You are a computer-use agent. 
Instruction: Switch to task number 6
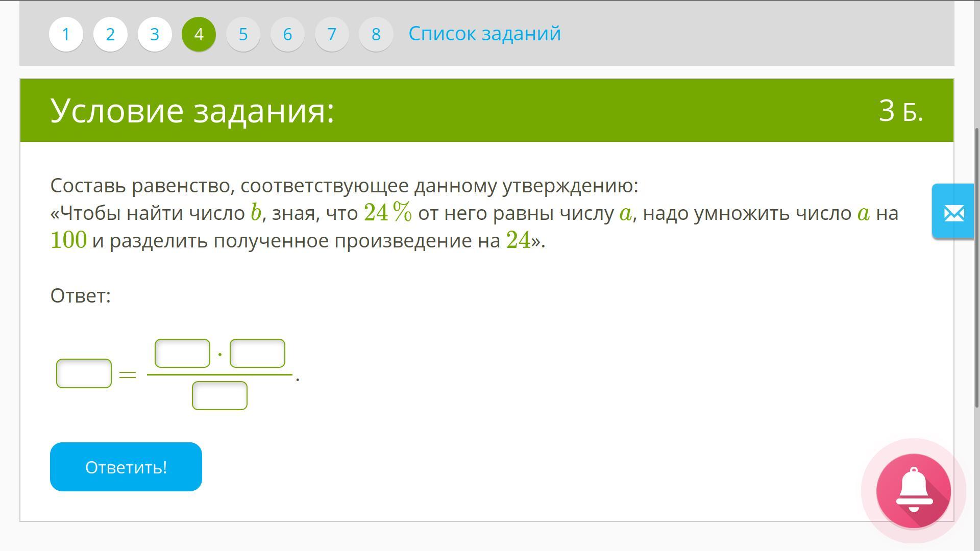tap(287, 34)
